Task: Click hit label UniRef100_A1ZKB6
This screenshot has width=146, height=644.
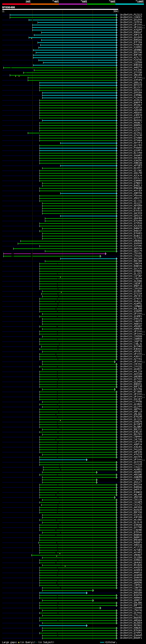Action: point(131,281)
